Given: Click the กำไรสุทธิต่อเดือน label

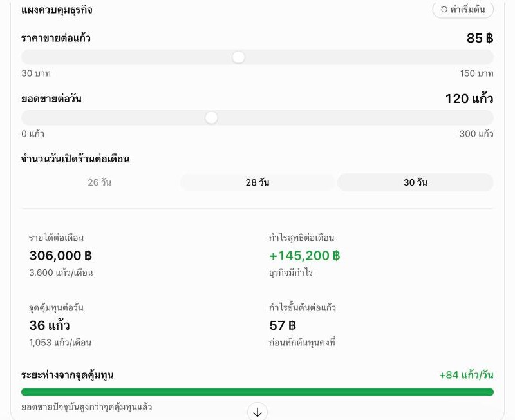Looking at the screenshot, I should (x=301, y=238).
